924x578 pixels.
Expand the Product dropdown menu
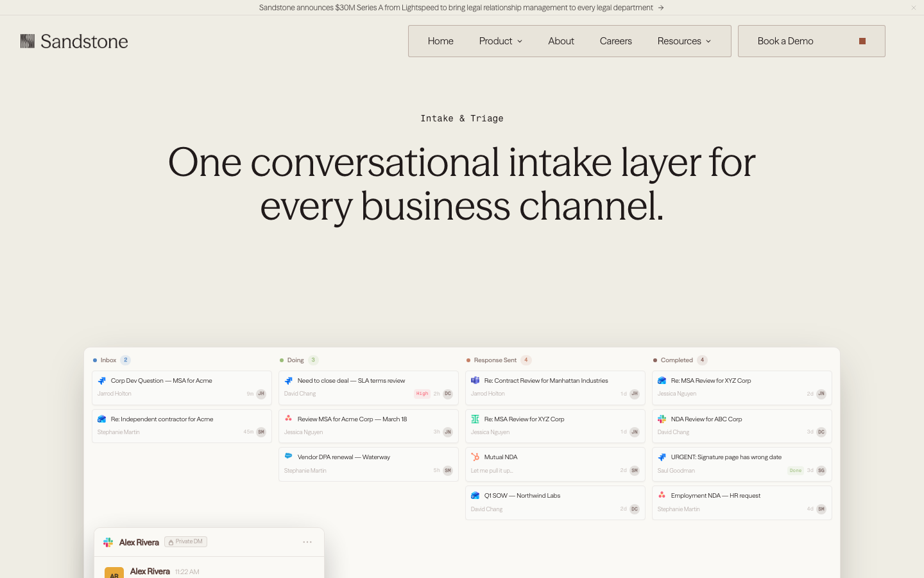(501, 41)
